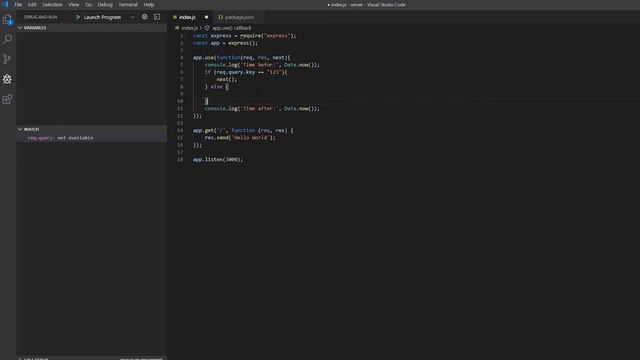Viewport: 640px width, 360px height.
Task: Open the File menu
Action: [18, 4]
